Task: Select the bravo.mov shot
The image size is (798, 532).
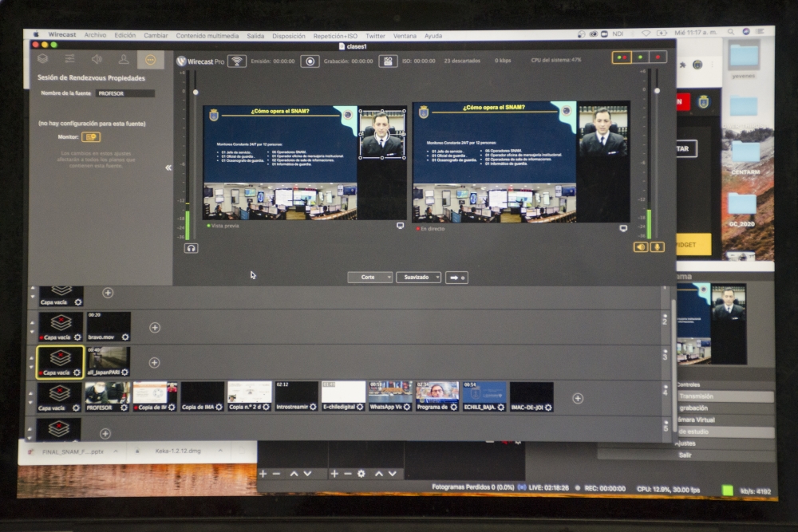Action: [x=109, y=326]
